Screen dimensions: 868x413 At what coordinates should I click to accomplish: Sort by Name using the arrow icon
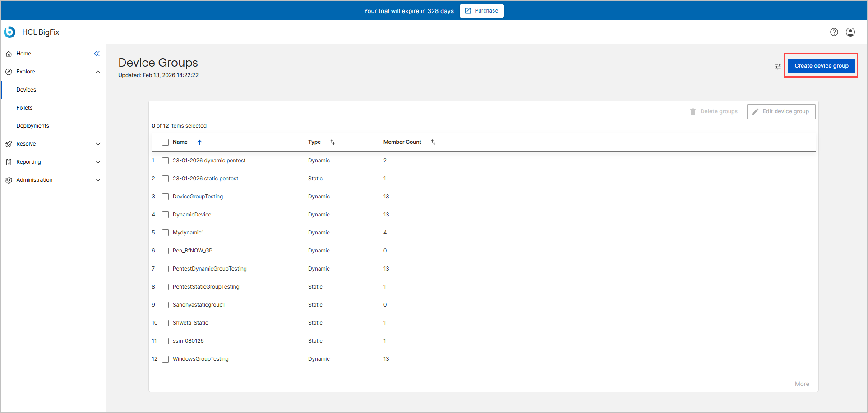[199, 142]
